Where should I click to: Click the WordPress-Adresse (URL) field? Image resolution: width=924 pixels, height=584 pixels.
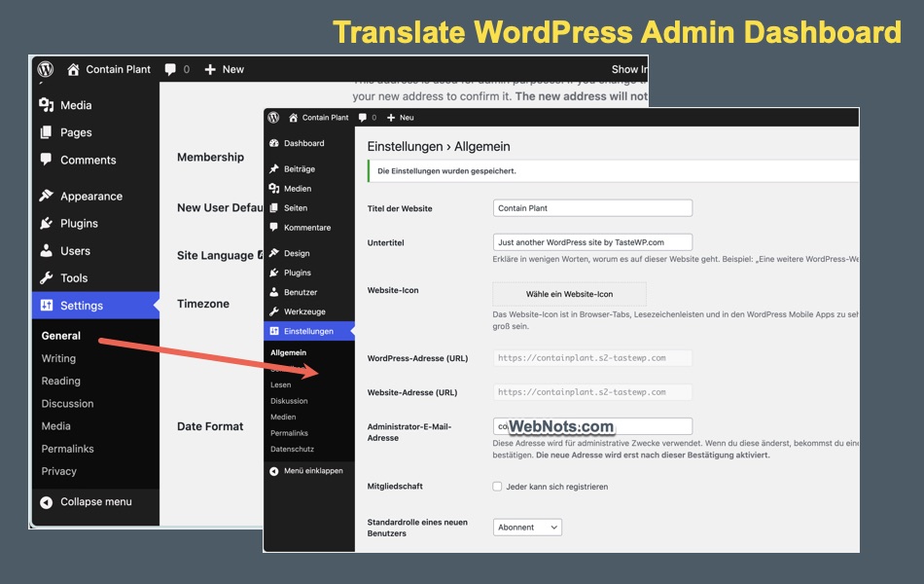[x=592, y=357]
